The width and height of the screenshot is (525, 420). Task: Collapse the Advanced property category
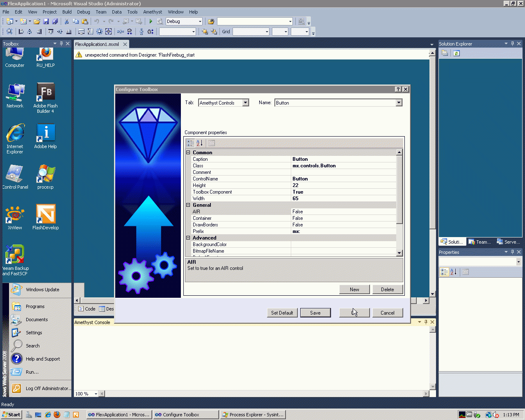[188, 238]
